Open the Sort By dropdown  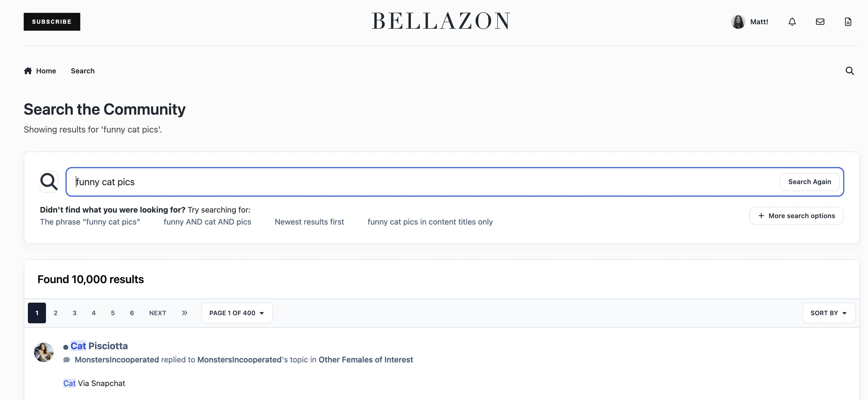point(829,313)
